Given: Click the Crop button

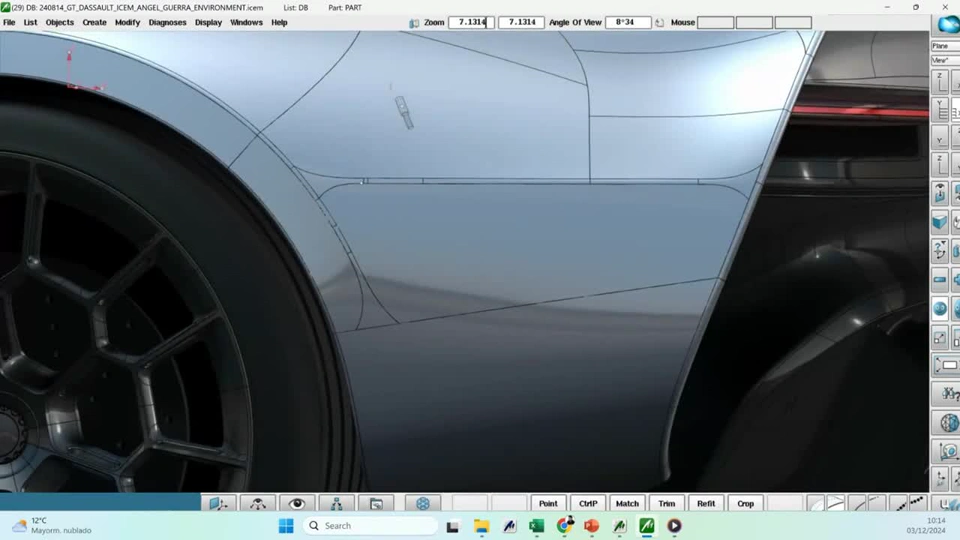Looking at the screenshot, I should click(x=745, y=503).
